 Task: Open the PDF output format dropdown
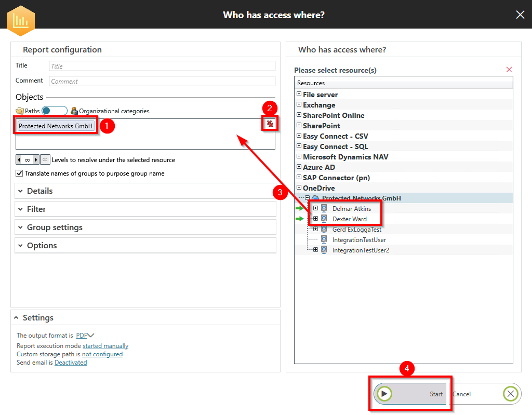(85, 336)
